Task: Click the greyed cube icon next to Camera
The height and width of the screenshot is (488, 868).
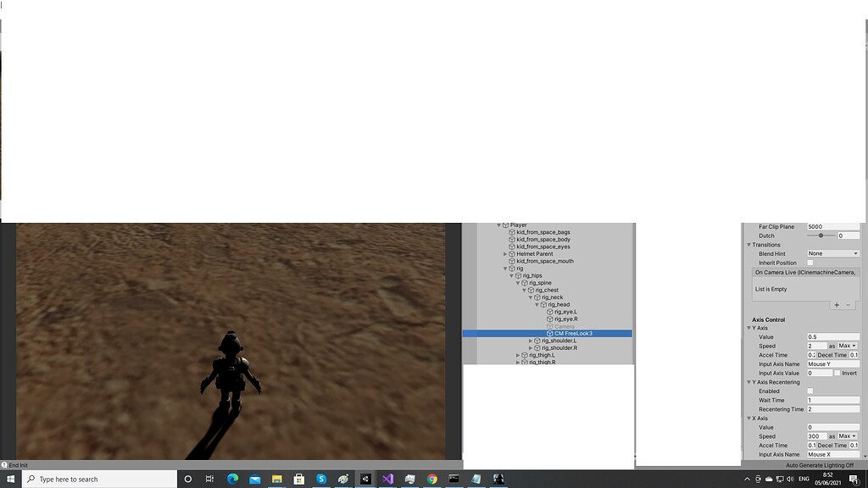Action: 548,327
